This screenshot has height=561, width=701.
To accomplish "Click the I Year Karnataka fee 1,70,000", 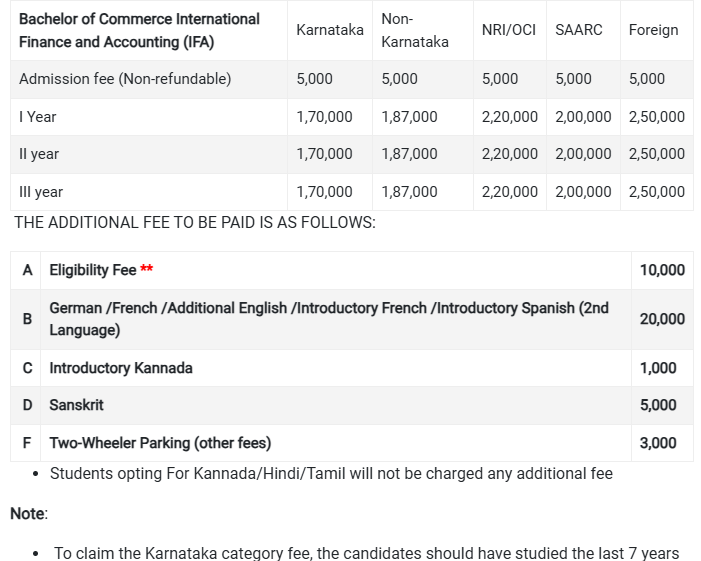I will 324,117.
